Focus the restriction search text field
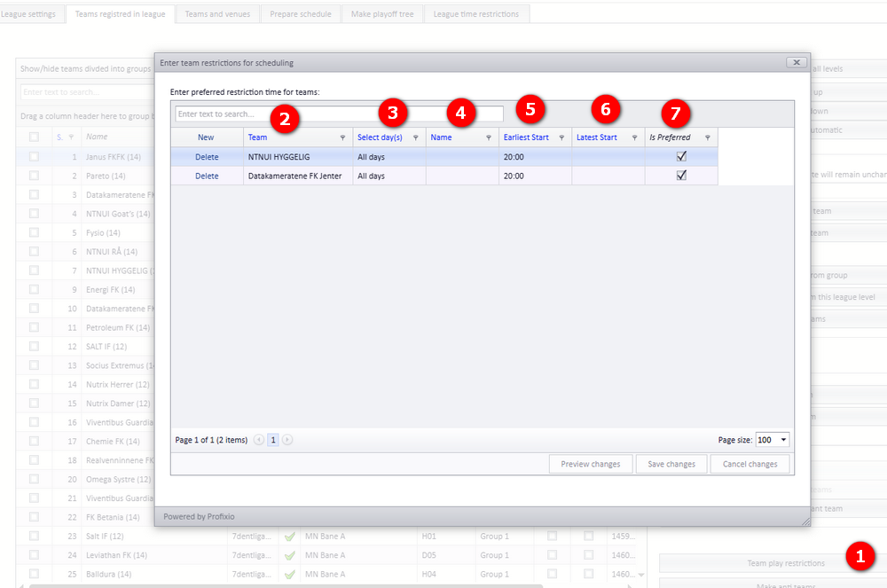 click(339, 114)
